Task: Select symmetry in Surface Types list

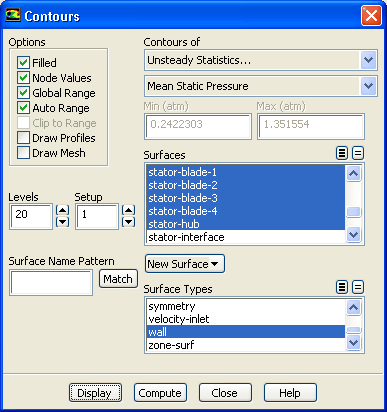Action: coord(246,306)
